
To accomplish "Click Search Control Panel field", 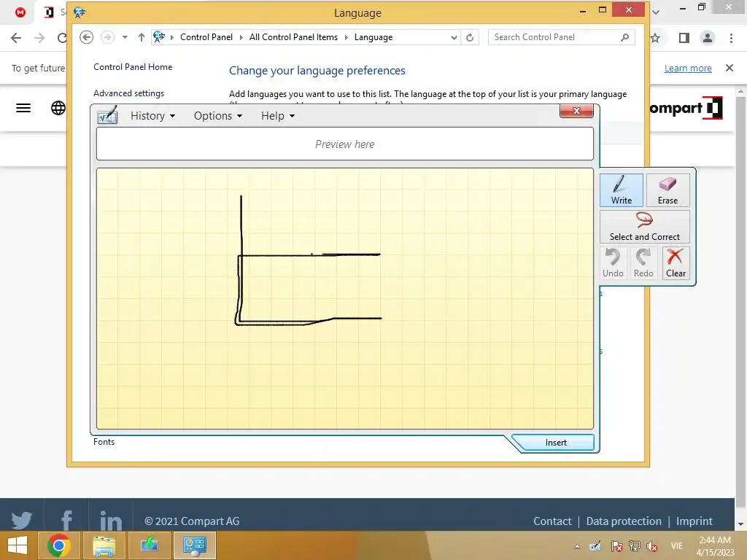I will point(561,37).
